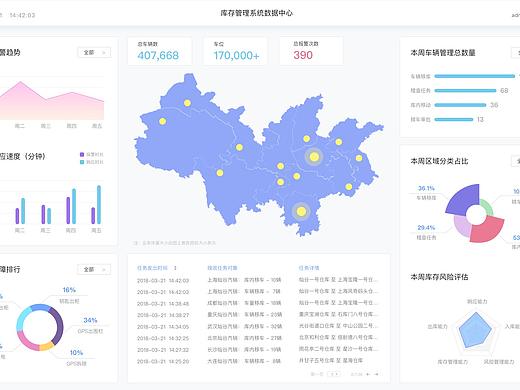Image resolution: width=520 pixels, height=390 pixels.
Task: Select the task row timestamped 14:38:48
Action: [x=258, y=303]
